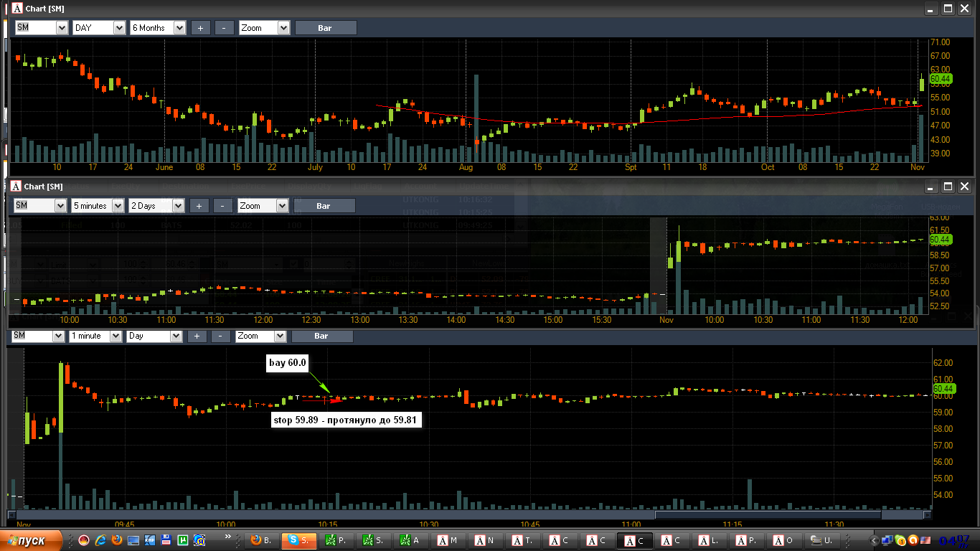Click the US flag language indicator

point(925,540)
